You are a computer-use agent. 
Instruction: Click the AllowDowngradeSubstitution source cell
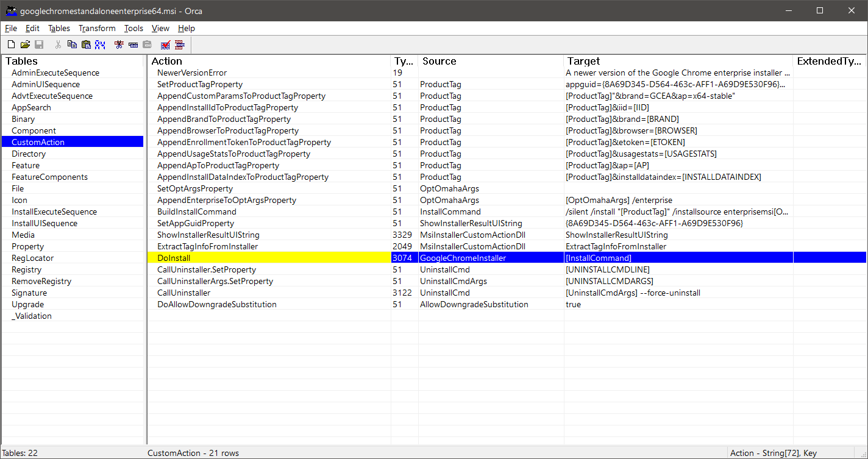click(491, 304)
